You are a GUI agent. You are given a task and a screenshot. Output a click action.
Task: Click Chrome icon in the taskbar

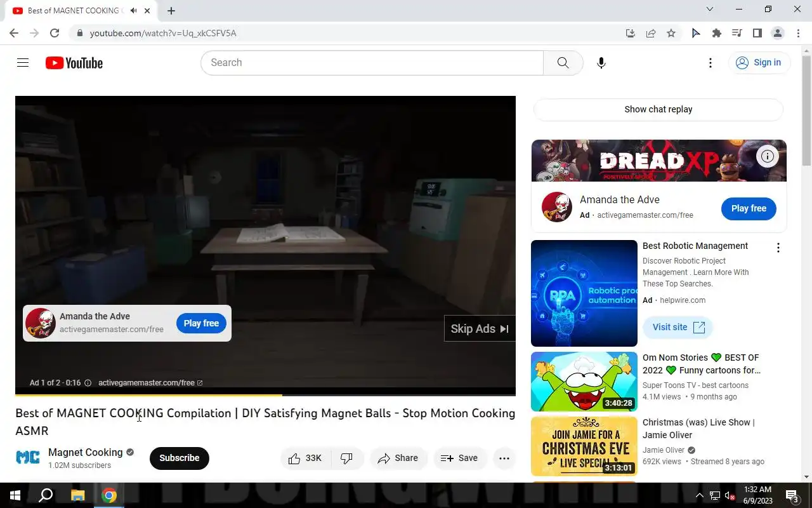[109, 495]
